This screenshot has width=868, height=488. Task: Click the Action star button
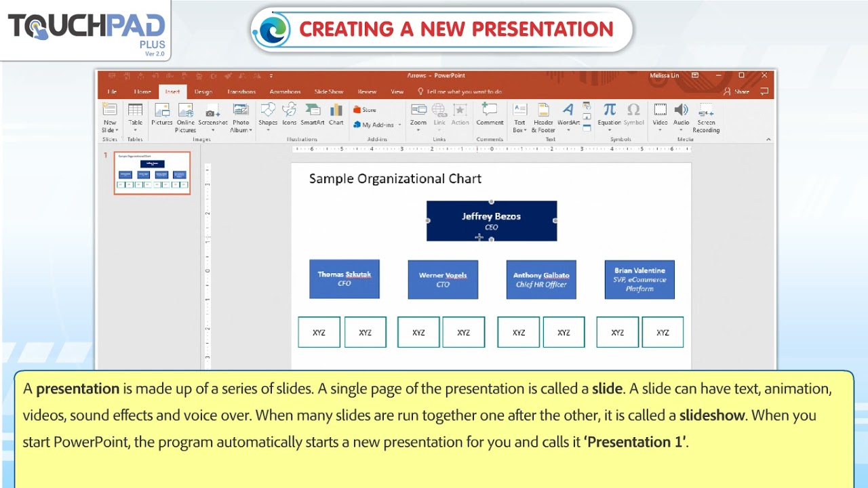pyautogui.click(x=460, y=114)
